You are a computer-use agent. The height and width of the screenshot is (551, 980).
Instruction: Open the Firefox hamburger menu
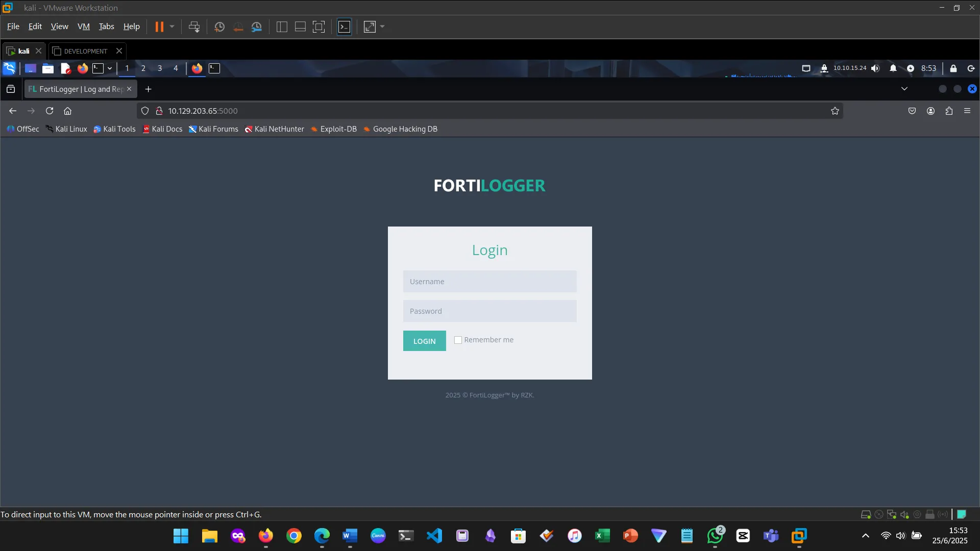point(967,111)
